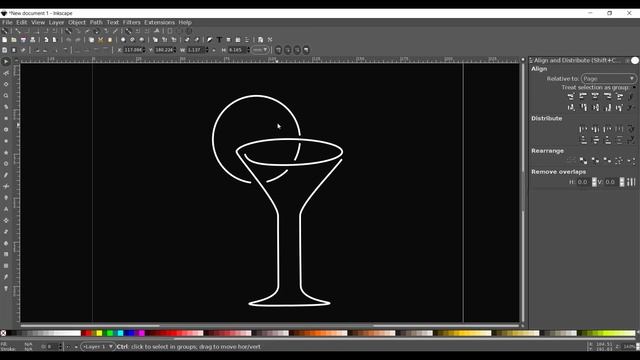Select the Node editing tool
Image resolution: width=640 pixels, height=360 pixels.
pyautogui.click(x=6, y=73)
